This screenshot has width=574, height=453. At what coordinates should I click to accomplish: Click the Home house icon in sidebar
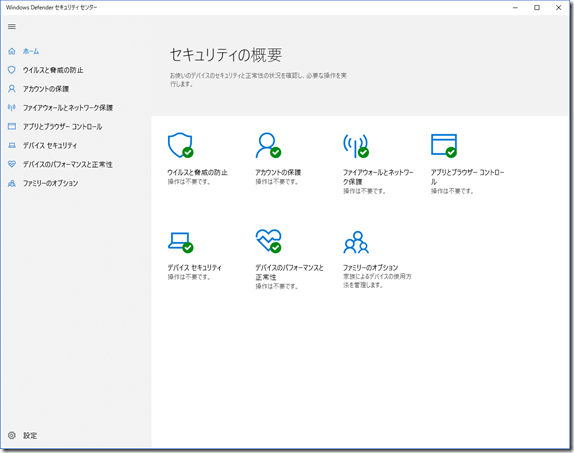(12, 51)
